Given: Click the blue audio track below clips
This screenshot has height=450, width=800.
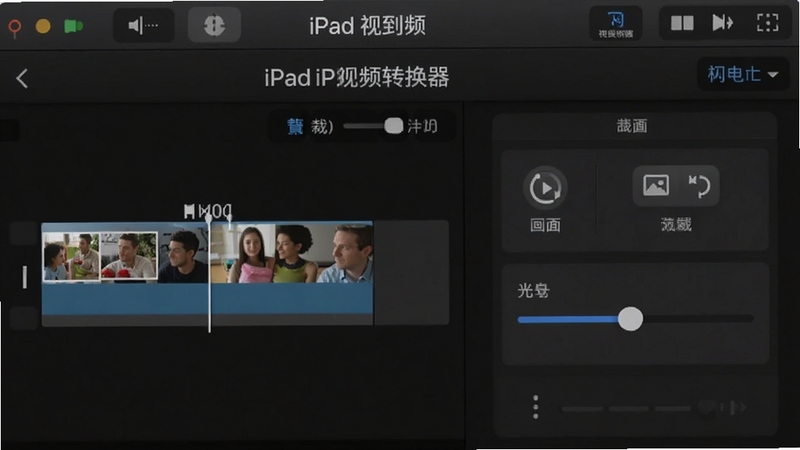Looking at the screenshot, I should click(x=207, y=299).
